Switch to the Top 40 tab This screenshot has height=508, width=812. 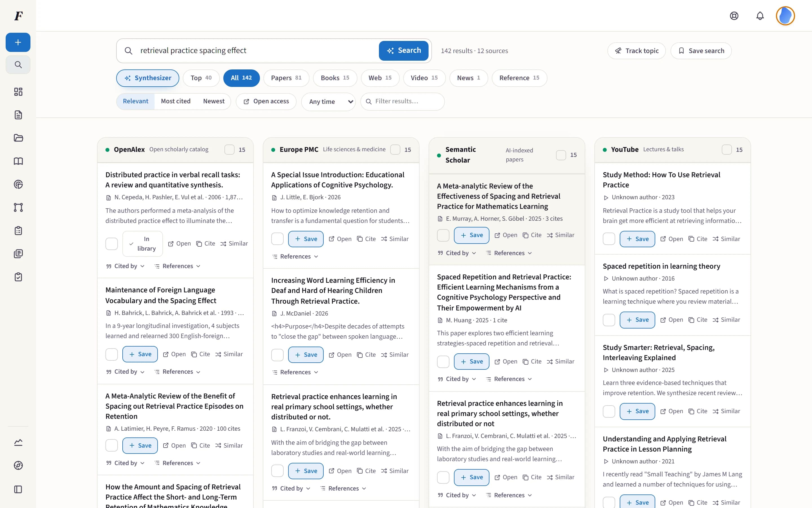click(201, 78)
